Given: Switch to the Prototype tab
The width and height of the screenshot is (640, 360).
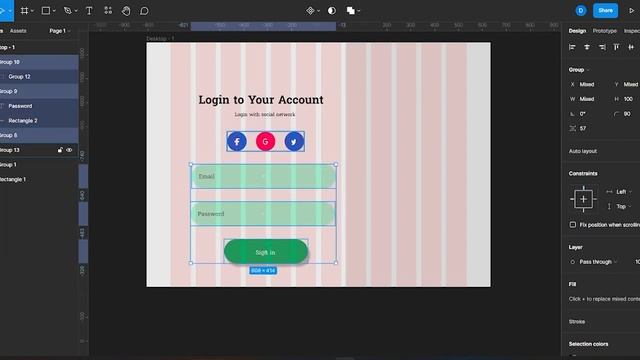Looking at the screenshot, I should pos(604,31).
